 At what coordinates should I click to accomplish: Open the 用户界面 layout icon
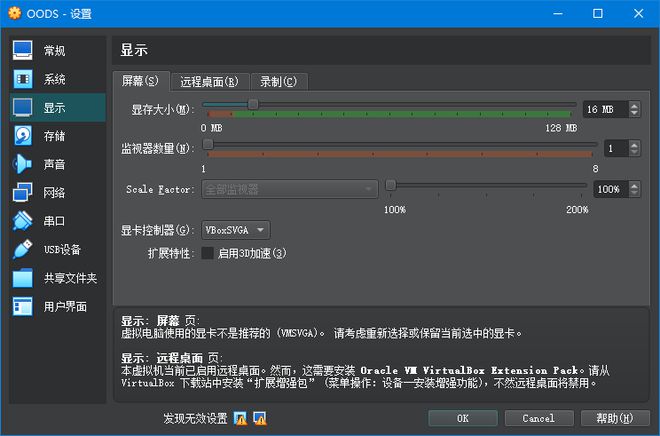22,306
